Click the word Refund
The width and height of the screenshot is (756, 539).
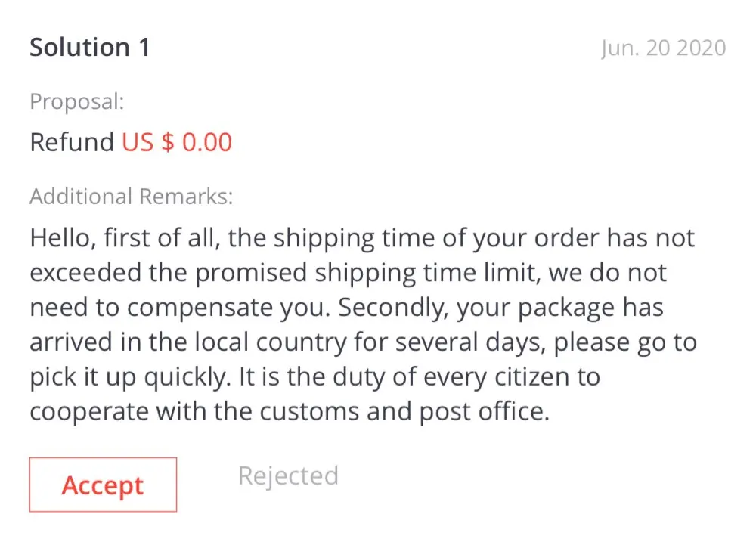72,142
